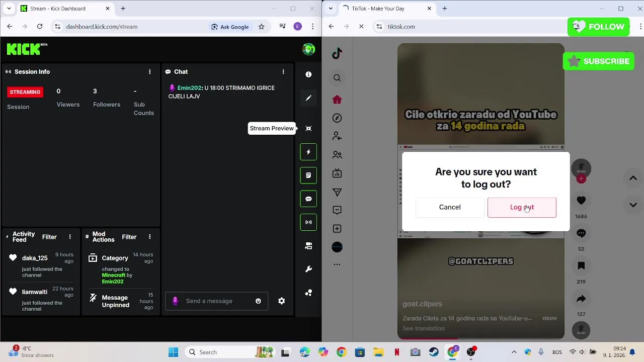Image resolution: width=644 pixels, height=362 pixels.
Task: Click the TikTok logo
Action: click(337, 53)
